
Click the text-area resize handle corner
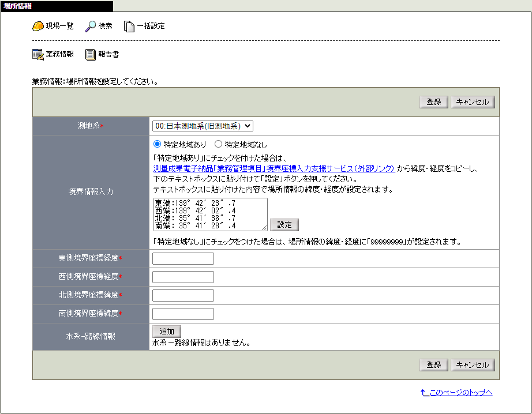(x=264, y=228)
